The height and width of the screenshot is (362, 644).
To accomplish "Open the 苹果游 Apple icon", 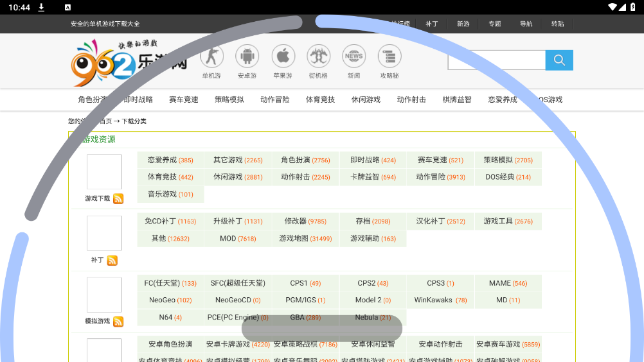I will point(283,56).
